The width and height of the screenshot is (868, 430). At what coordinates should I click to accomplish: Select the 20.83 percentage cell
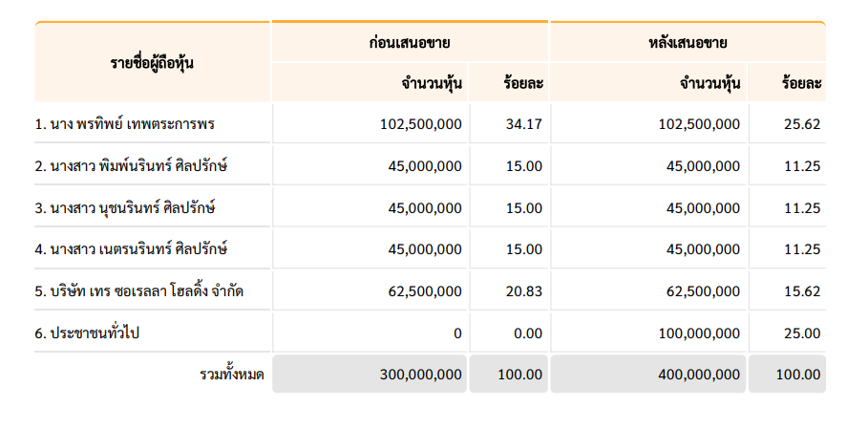point(509,290)
